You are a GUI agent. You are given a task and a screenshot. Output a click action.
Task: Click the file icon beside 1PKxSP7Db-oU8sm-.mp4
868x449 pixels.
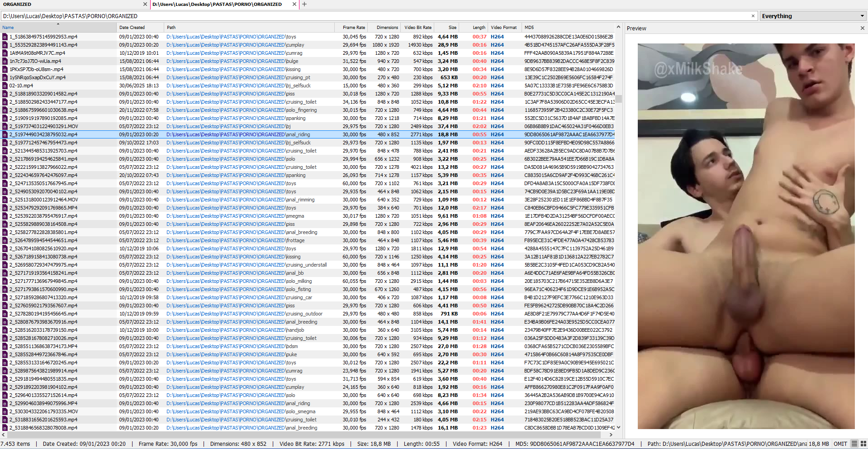point(5,69)
